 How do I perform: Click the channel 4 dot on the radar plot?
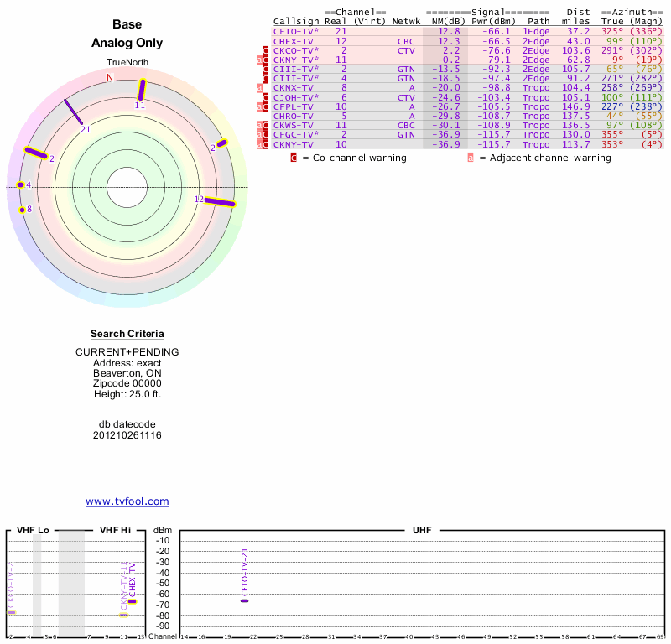coord(21,185)
